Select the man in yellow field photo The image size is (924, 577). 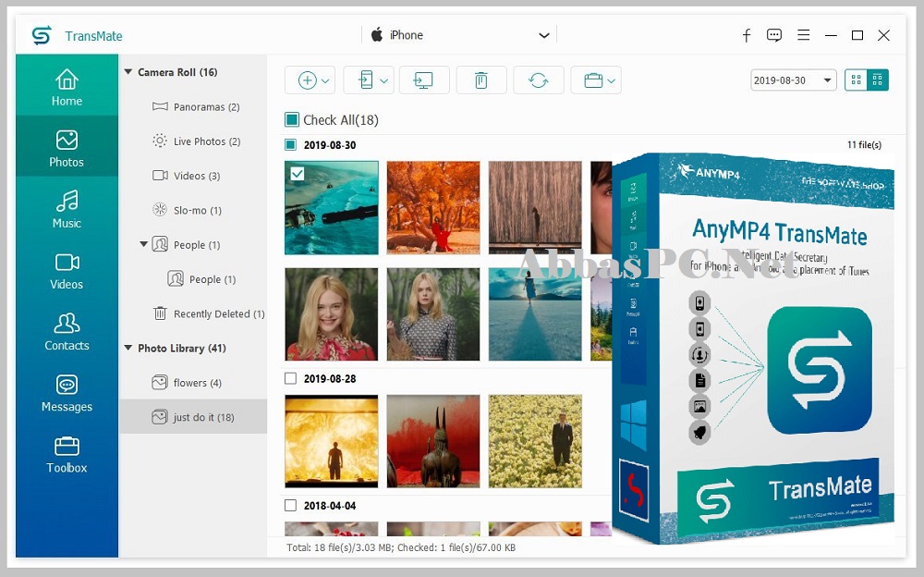click(535, 441)
